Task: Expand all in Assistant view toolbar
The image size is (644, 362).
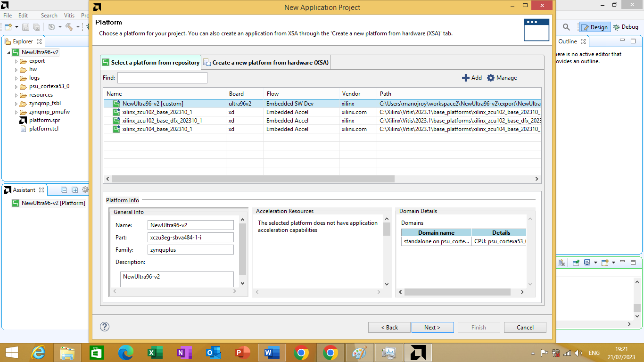Action: pyautogui.click(x=74, y=190)
